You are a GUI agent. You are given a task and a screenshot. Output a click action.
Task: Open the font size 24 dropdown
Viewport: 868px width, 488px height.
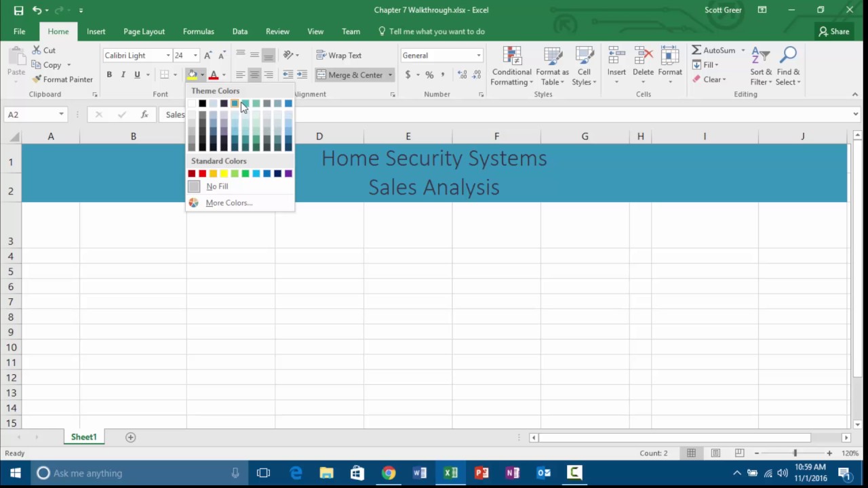click(195, 56)
